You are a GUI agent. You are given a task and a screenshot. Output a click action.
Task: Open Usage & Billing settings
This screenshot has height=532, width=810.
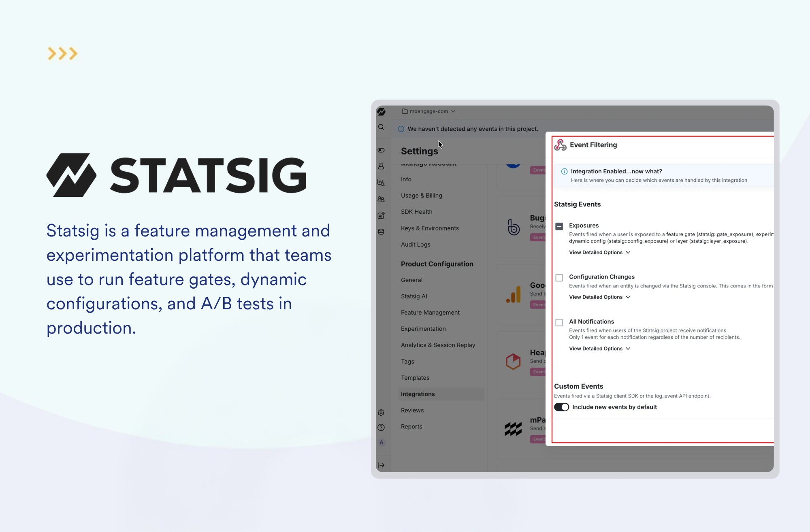pyautogui.click(x=422, y=195)
